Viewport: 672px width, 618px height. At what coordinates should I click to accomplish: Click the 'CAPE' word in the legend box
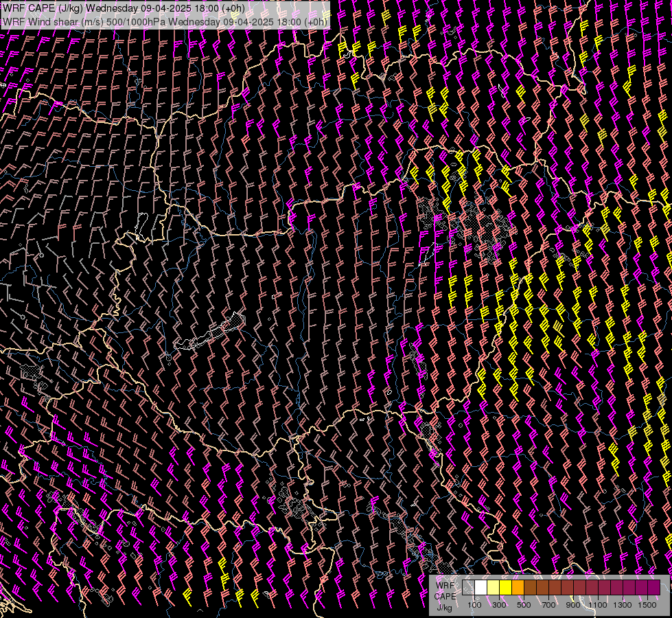tap(445, 597)
